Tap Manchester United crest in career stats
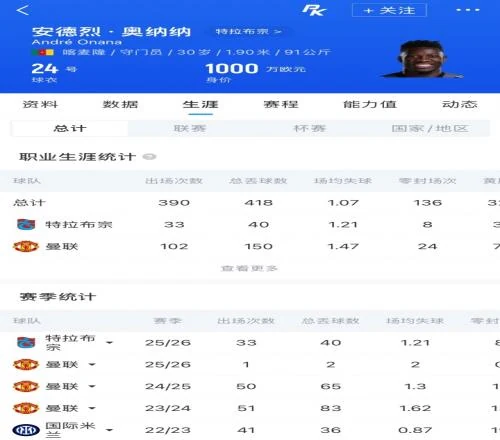The height and width of the screenshot is (440, 500). 26,246
